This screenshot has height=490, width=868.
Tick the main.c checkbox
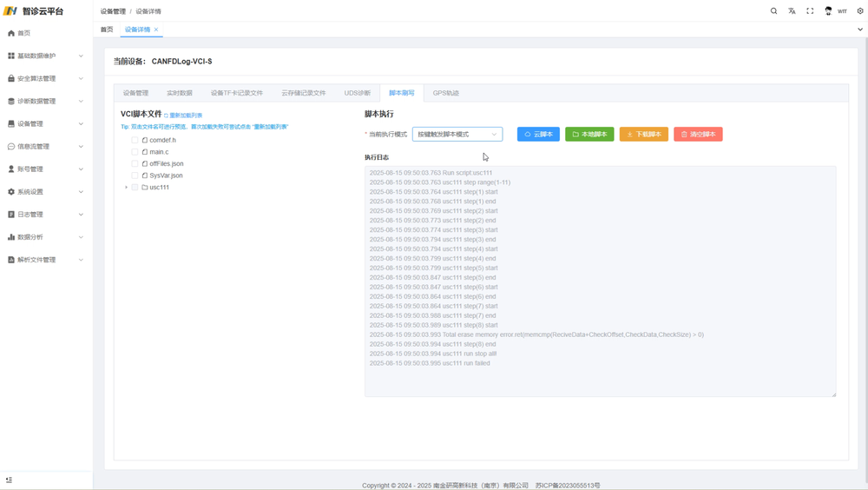coord(135,152)
